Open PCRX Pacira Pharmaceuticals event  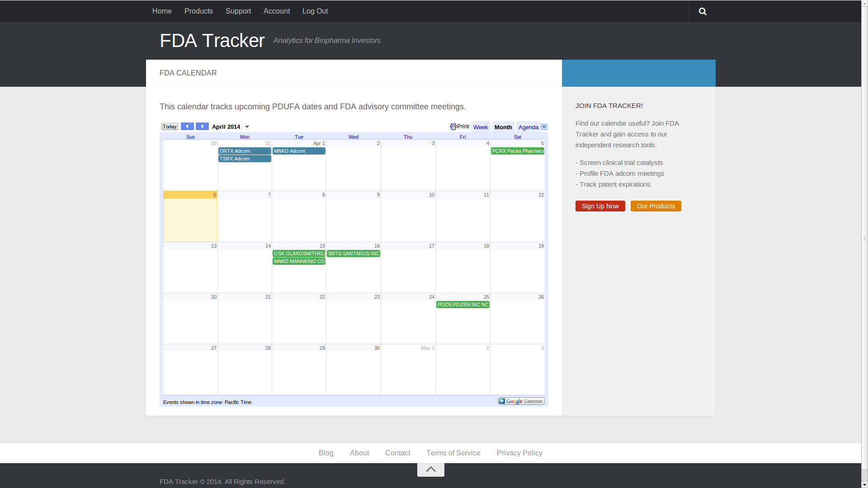(x=518, y=151)
